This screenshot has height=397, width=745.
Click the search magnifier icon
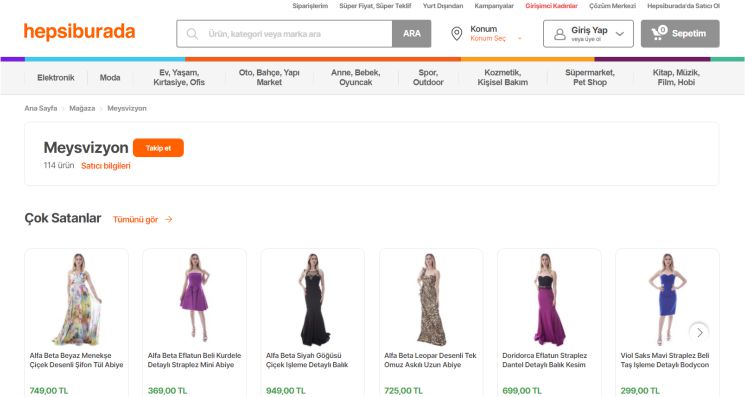[x=192, y=34]
